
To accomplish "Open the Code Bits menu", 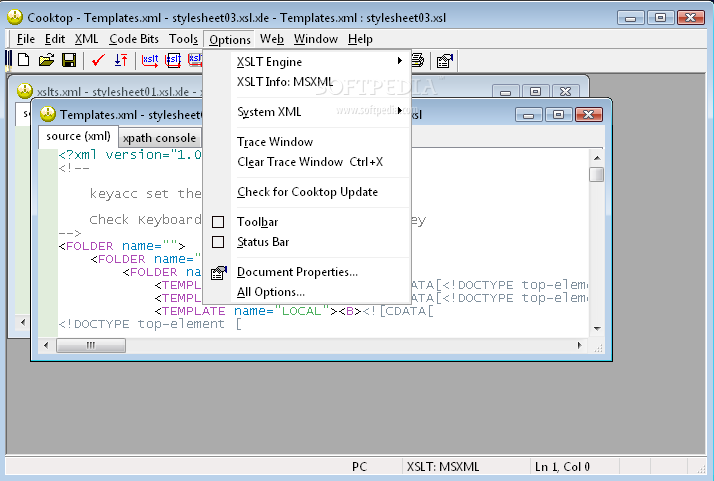I will click(134, 39).
